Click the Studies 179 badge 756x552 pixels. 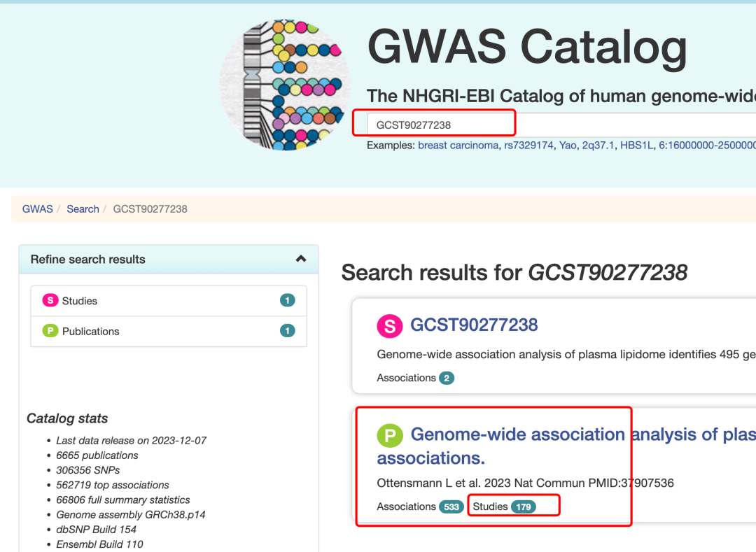pyautogui.click(x=523, y=507)
